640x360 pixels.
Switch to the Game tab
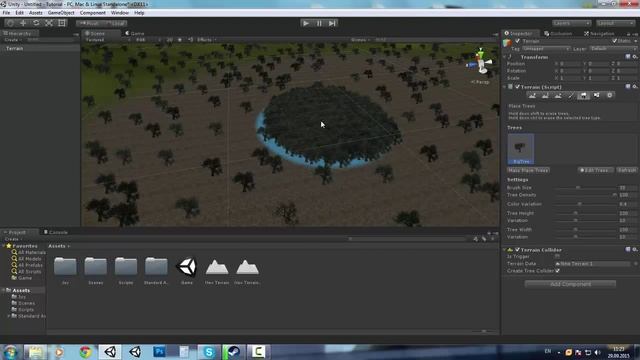(x=135, y=33)
